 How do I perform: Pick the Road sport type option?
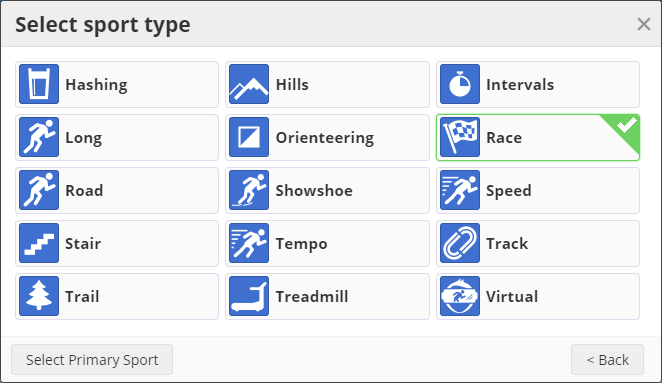(117, 190)
